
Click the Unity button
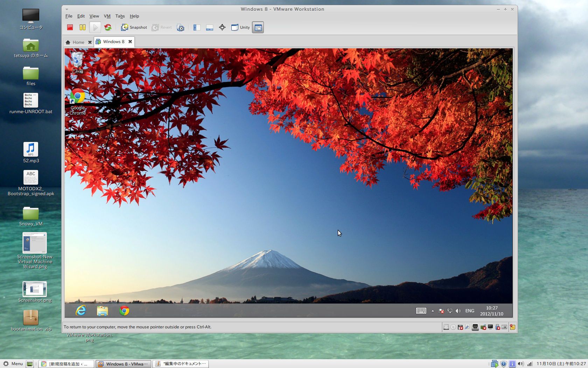click(240, 27)
